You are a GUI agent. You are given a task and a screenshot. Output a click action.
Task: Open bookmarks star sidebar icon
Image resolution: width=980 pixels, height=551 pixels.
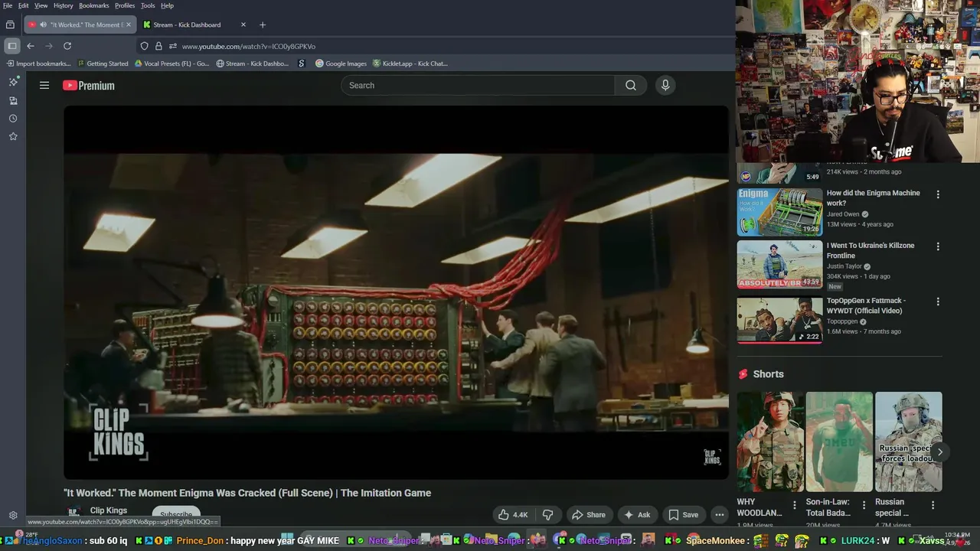(x=13, y=136)
